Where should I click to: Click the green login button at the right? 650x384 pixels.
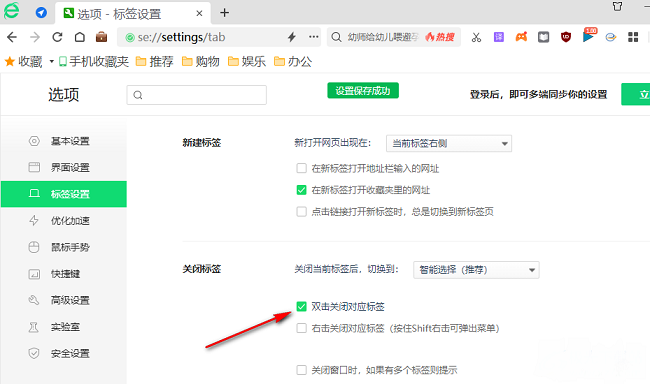(x=635, y=94)
